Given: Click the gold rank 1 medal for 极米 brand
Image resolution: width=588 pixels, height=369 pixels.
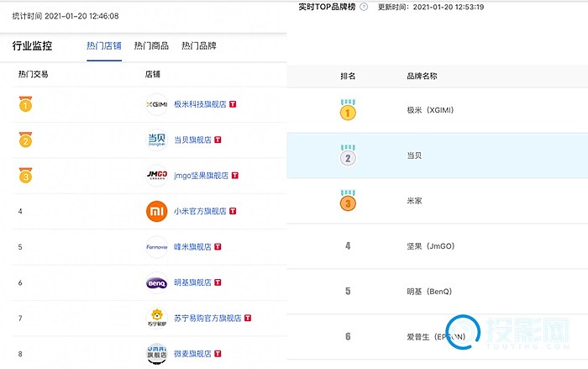Looking at the screenshot, I should coord(348,110).
